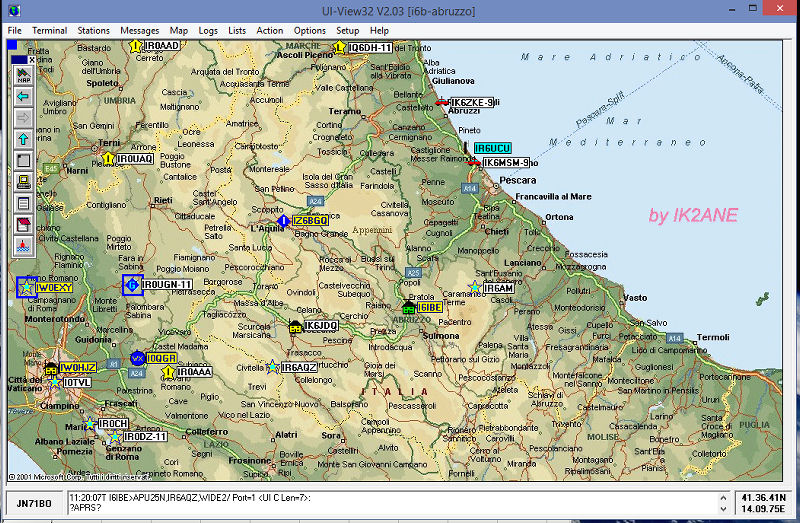Select the IK6MSM-9 red car icon
Image resolution: width=800 pixels, height=523 pixels.
click(474, 162)
